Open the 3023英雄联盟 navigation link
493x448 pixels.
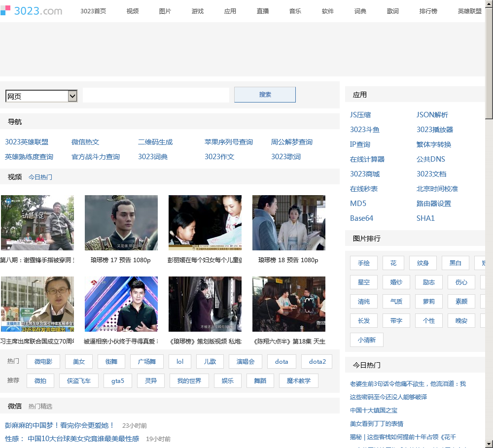(27, 142)
